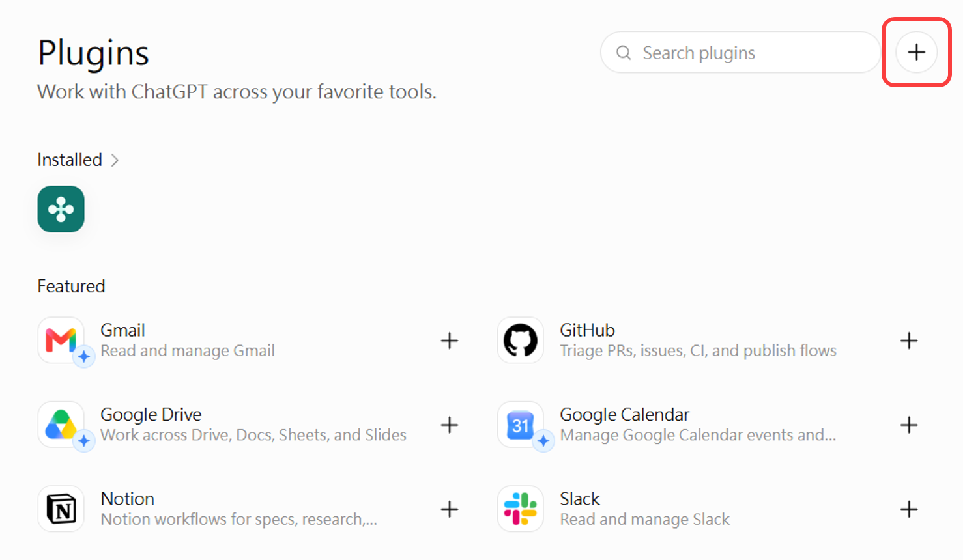Open the Slack plugin icon

(x=521, y=509)
